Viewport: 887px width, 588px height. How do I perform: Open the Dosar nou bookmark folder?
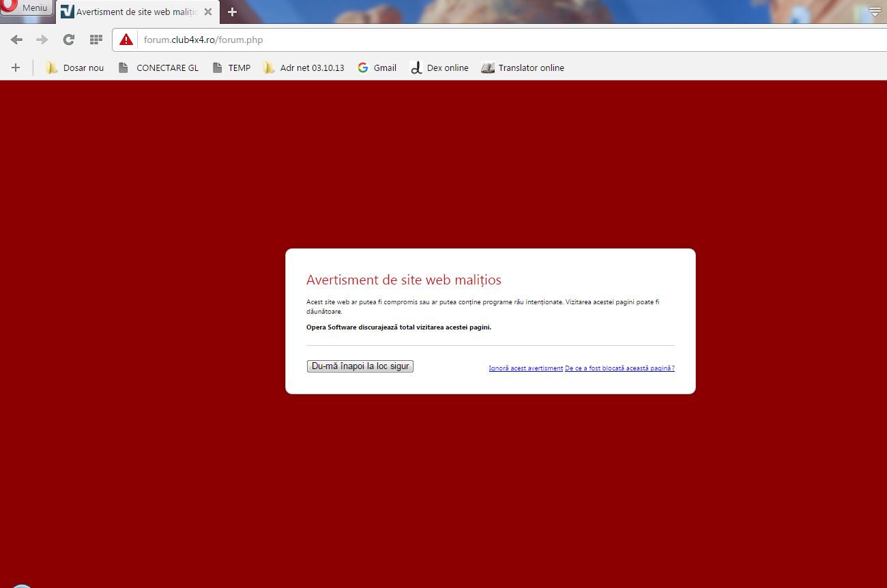(x=75, y=68)
